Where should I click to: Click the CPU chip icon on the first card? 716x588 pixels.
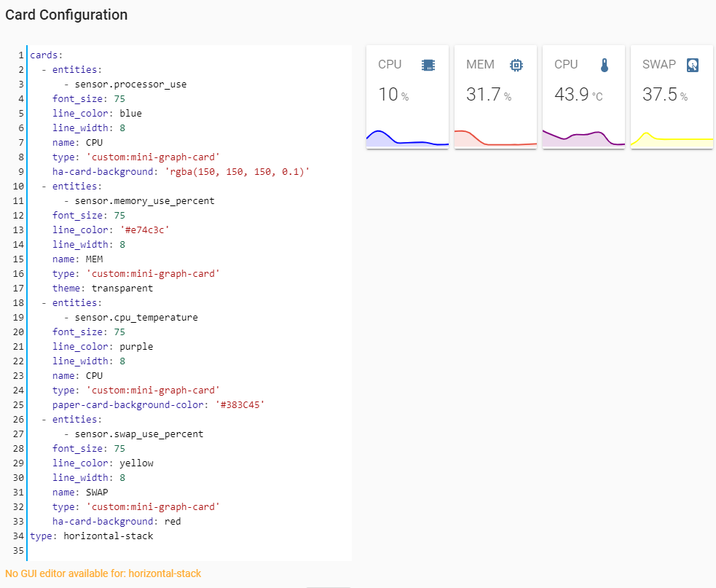point(428,64)
